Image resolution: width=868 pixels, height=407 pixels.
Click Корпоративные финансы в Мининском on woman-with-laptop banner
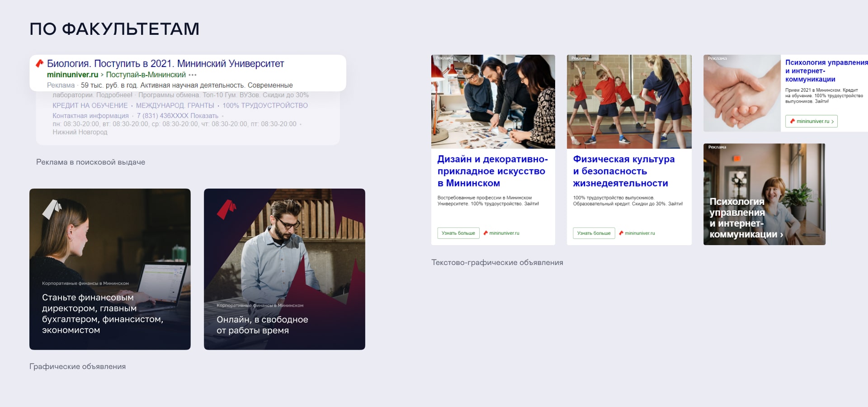click(85, 284)
